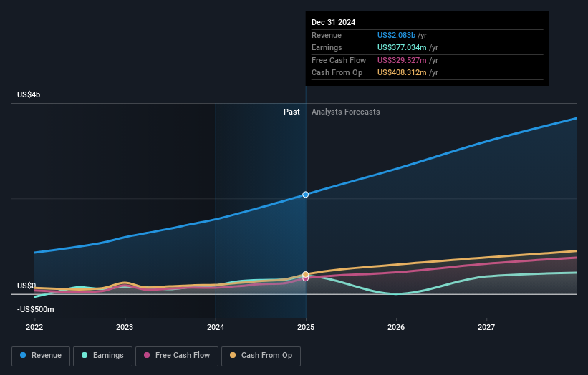
Task: Click the 2025 x-axis label
Action: [306, 327]
